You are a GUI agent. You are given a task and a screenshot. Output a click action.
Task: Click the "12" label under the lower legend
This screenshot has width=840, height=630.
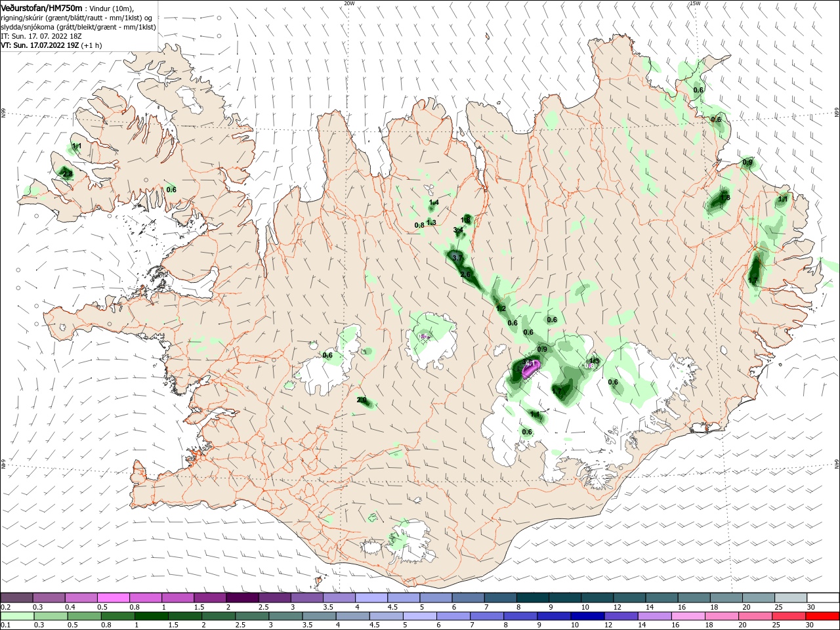[x=608, y=625]
